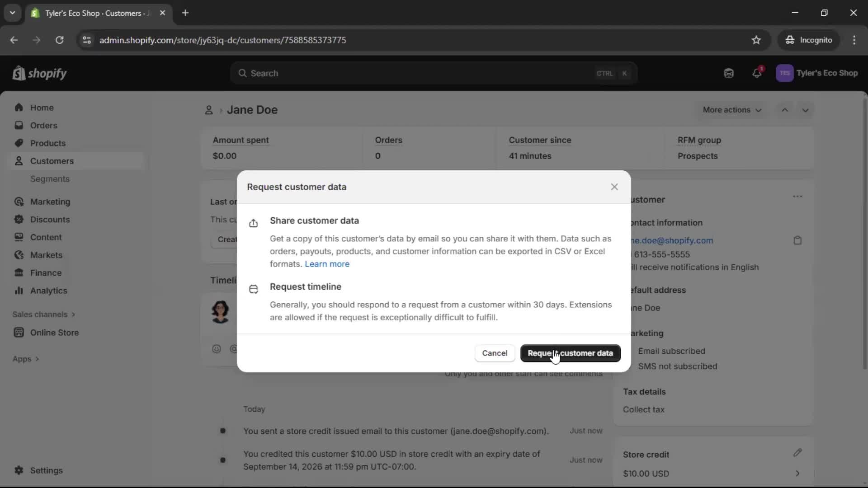Expand the Apps section in the sidebar
Screen dimensions: 868x488
point(25,358)
